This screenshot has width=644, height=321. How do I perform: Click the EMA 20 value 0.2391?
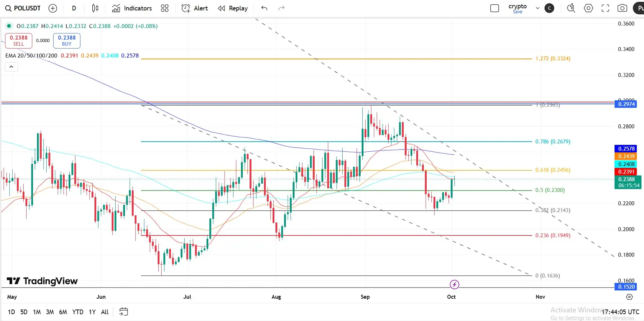click(69, 56)
